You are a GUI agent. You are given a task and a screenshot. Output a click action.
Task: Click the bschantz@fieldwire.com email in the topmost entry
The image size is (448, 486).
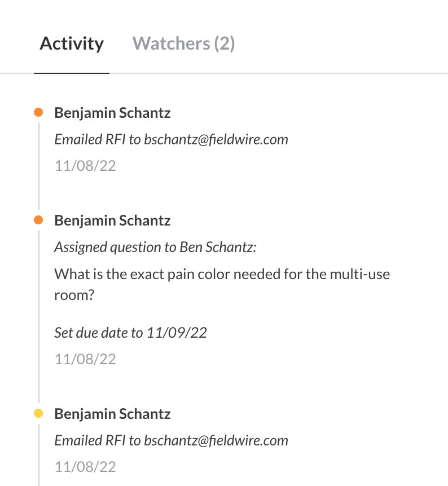coord(216,139)
